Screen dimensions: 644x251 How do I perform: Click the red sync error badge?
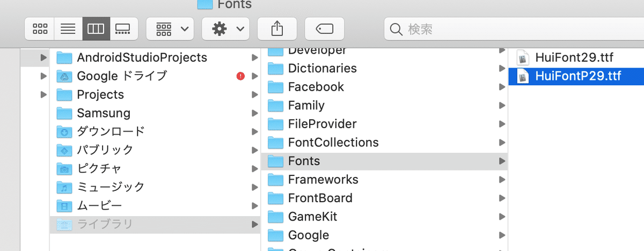(240, 76)
